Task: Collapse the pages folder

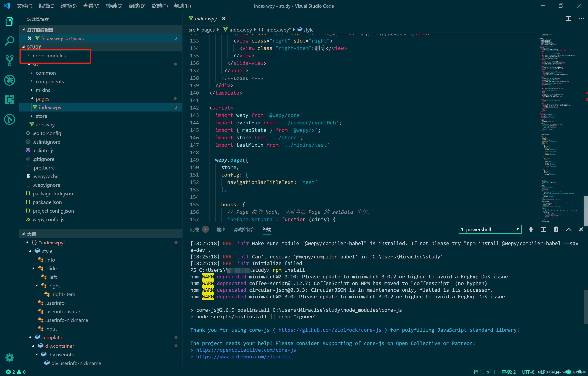Action: [101, 99]
